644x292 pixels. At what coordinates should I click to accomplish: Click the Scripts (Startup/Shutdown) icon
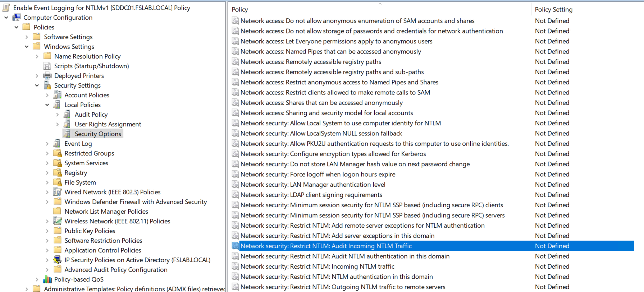click(x=47, y=66)
